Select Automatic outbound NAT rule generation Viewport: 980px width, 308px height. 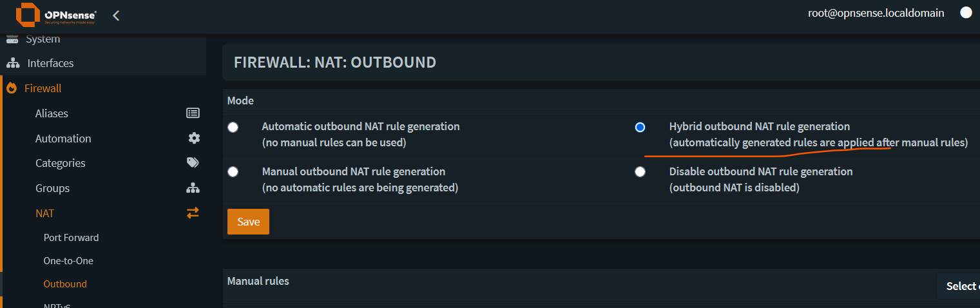click(233, 128)
